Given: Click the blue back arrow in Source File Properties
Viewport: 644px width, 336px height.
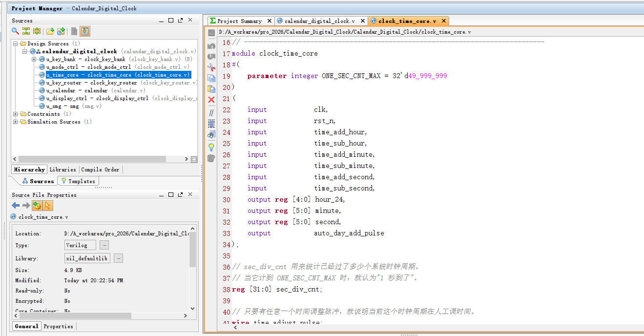Looking at the screenshot, I should coord(16,206).
